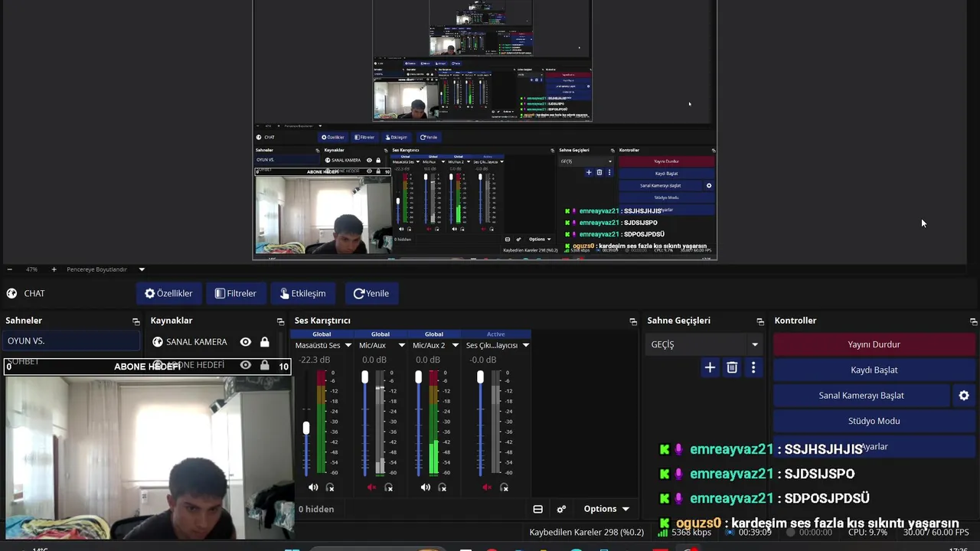Zoom out preview with minus icon
This screenshot has height=551, width=980.
click(9, 269)
